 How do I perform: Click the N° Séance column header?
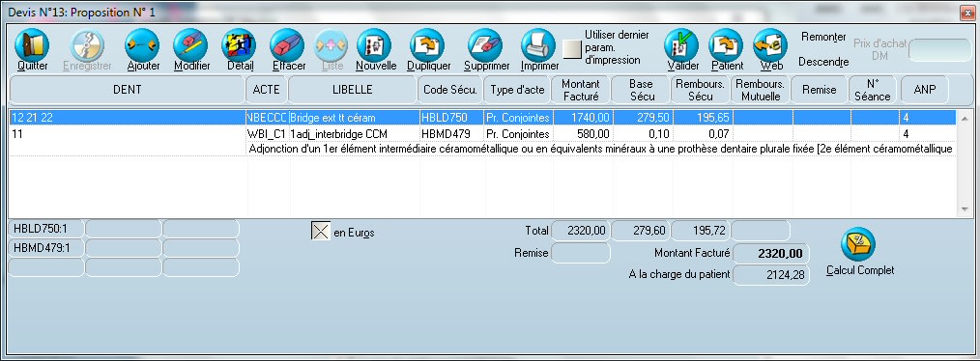(x=873, y=90)
